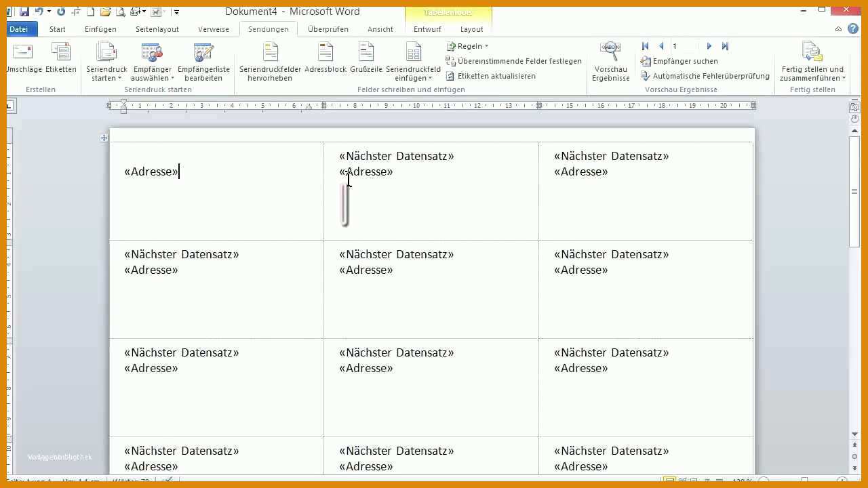Insert an Adressblock field
Viewport: 868px width, 488px height.
pyautogui.click(x=325, y=58)
